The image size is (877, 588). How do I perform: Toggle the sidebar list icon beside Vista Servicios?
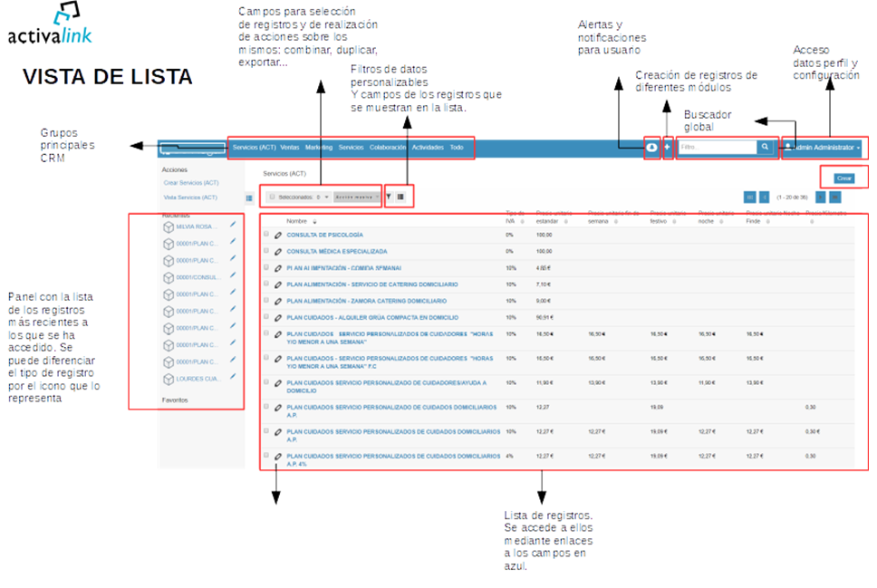pyautogui.click(x=249, y=198)
